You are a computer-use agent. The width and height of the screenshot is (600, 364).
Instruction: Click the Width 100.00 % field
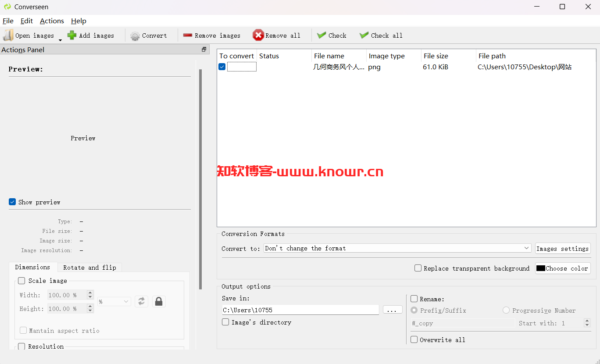point(67,295)
